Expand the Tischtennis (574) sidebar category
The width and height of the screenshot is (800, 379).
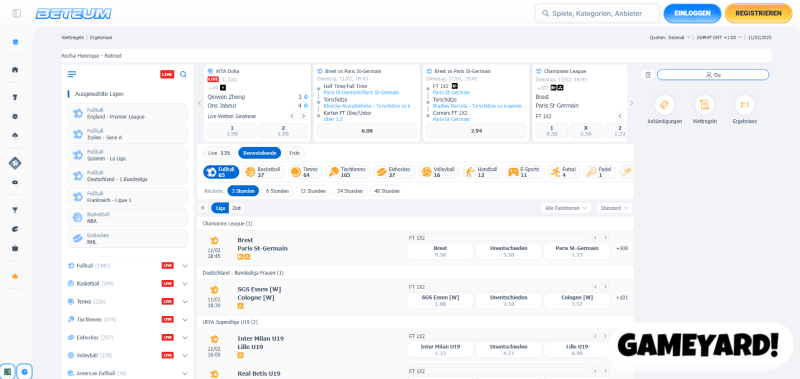pyautogui.click(x=185, y=319)
